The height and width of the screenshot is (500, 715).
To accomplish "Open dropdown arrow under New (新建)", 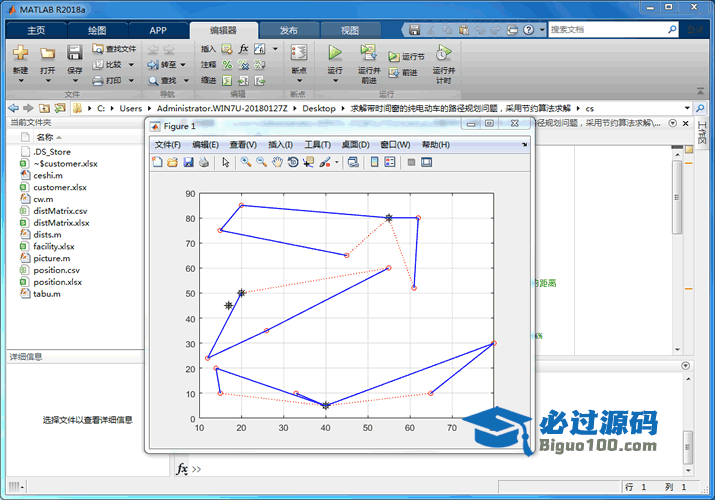I will click(x=21, y=81).
